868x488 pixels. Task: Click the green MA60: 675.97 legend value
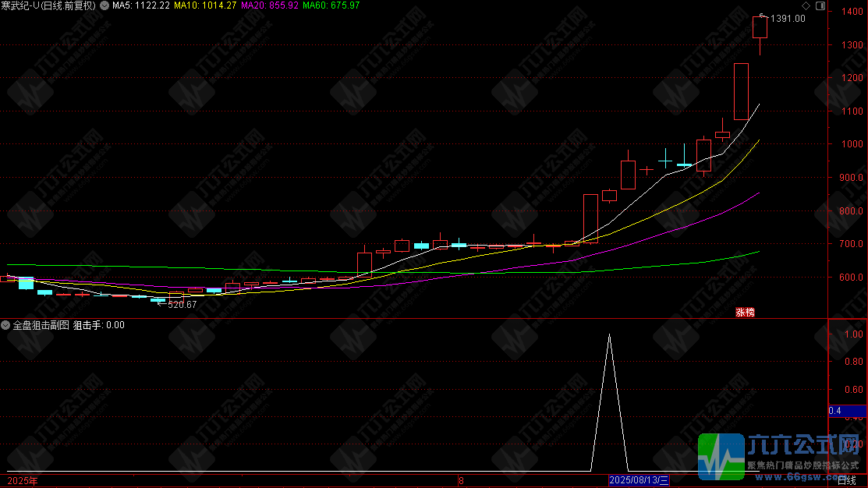(331, 5)
